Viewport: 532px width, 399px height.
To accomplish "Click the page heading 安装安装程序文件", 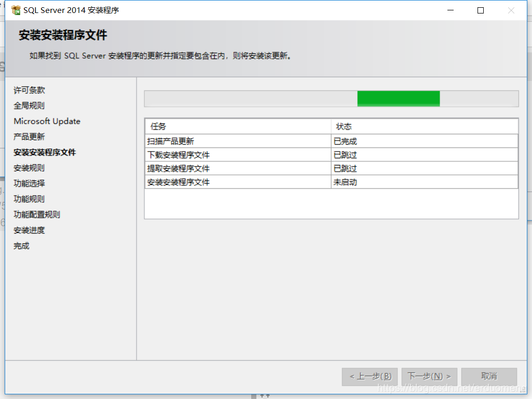I will [x=63, y=35].
